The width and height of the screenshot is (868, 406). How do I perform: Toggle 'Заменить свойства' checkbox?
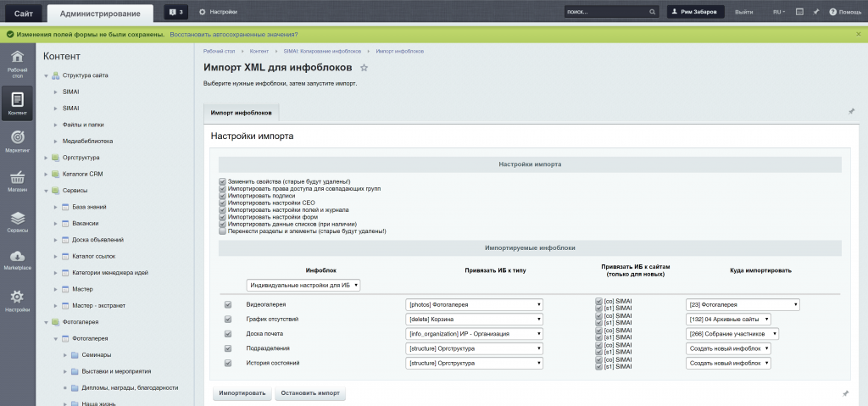[223, 181]
